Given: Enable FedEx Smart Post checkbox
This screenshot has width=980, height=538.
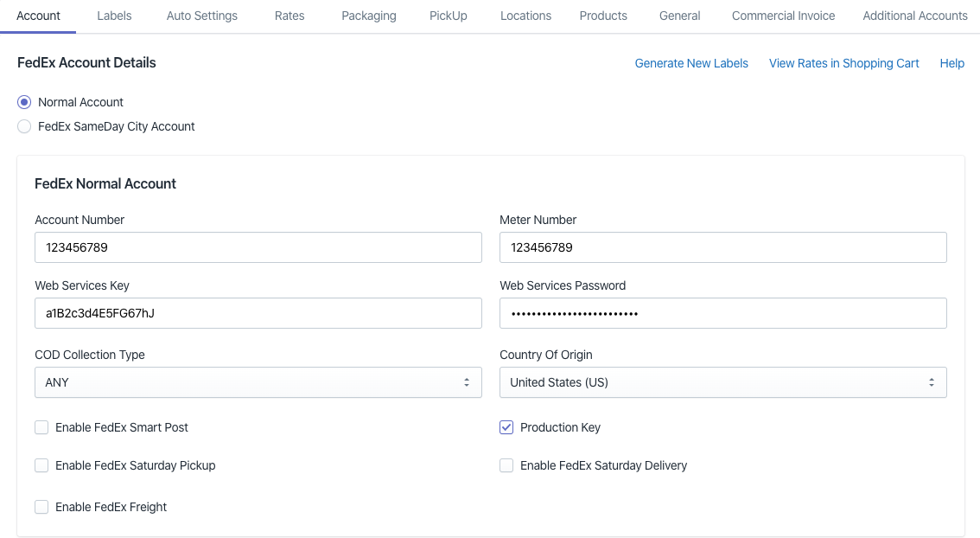Looking at the screenshot, I should tap(41, 427).
